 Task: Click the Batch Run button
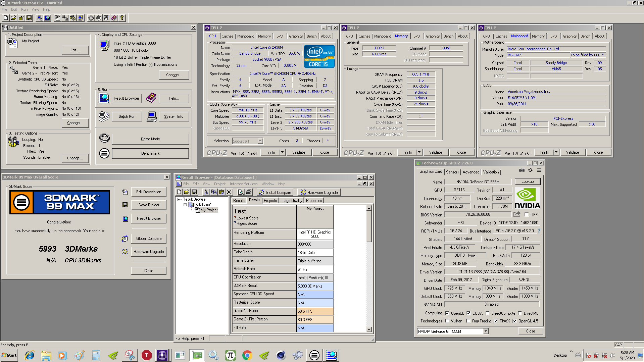127,116
